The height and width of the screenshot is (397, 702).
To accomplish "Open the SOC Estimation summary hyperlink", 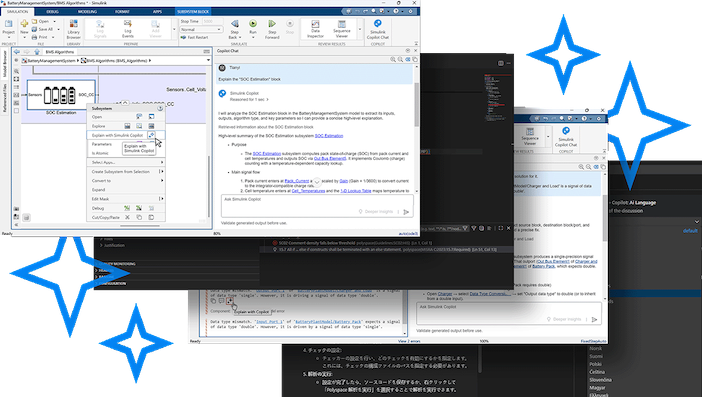I will 329,136.
